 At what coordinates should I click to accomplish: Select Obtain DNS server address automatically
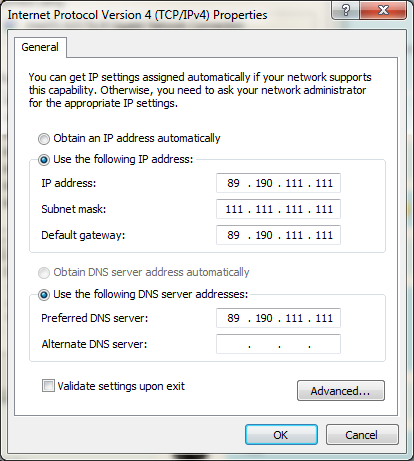pyautogui.click(x=44, y=273)
